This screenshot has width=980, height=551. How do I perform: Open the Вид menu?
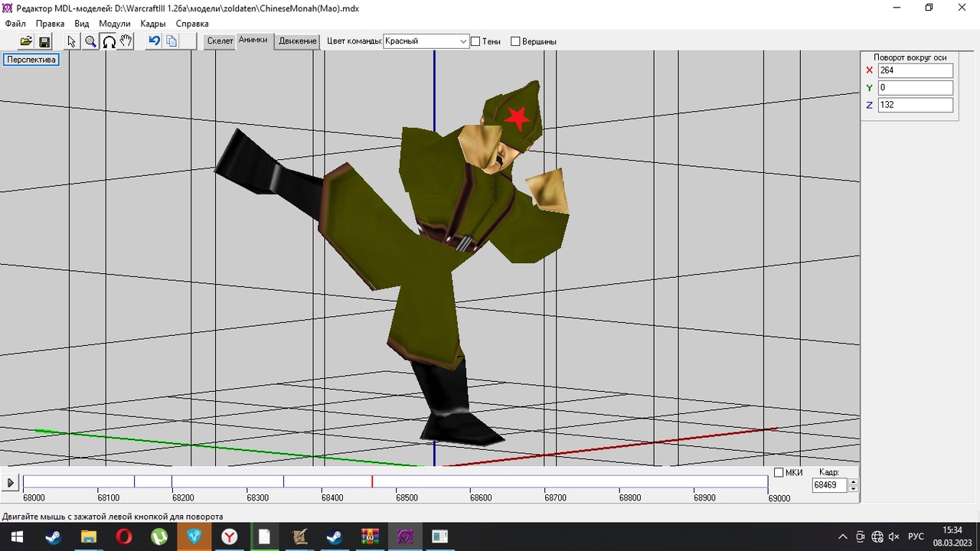[x=82, y=24]
